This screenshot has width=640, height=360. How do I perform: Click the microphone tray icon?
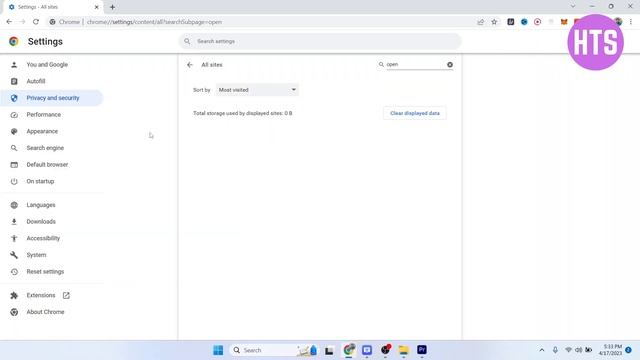coord(555,350)
